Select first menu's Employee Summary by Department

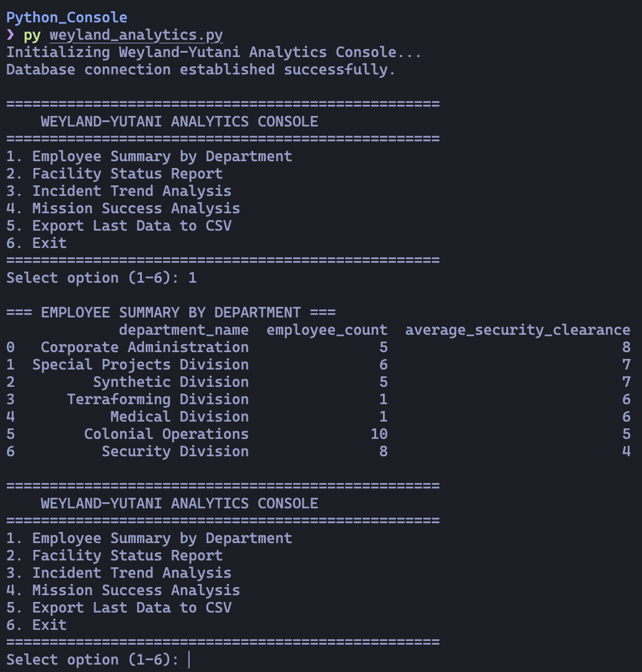point(149,156)
